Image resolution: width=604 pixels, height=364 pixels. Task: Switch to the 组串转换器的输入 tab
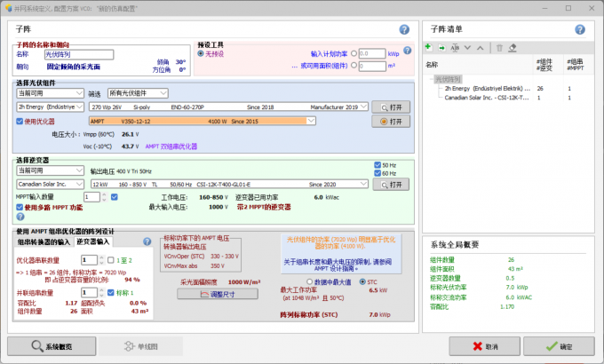click(44, 241)
